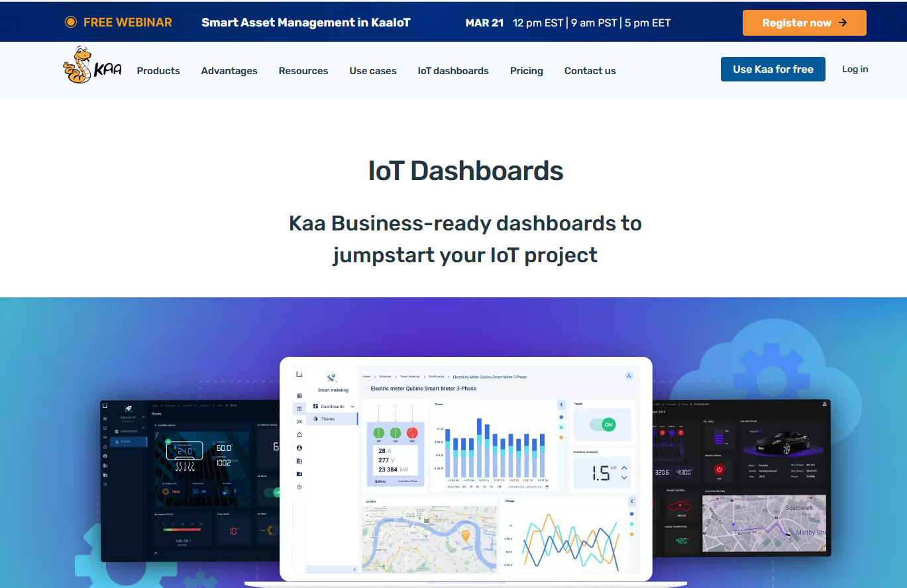Click the Use Kaa for free button
The image size is (907, 588).
click(x=773, y=70)
